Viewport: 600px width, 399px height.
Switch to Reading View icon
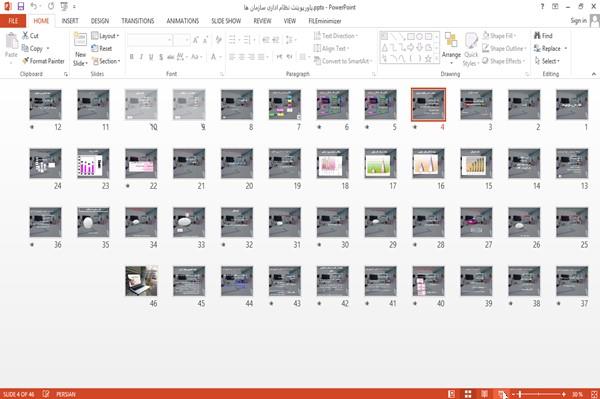(x=484, y=394)
